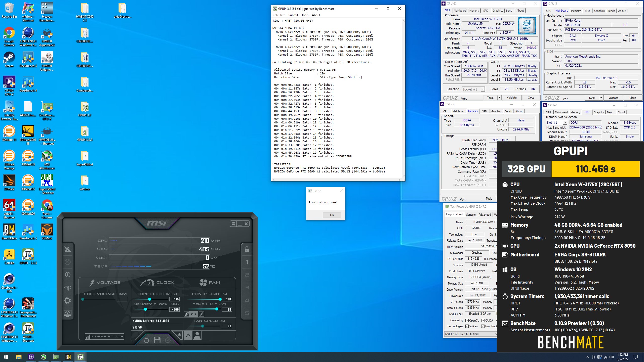Open the Curve Editor in Afterburner

click(x=104, y=336)
